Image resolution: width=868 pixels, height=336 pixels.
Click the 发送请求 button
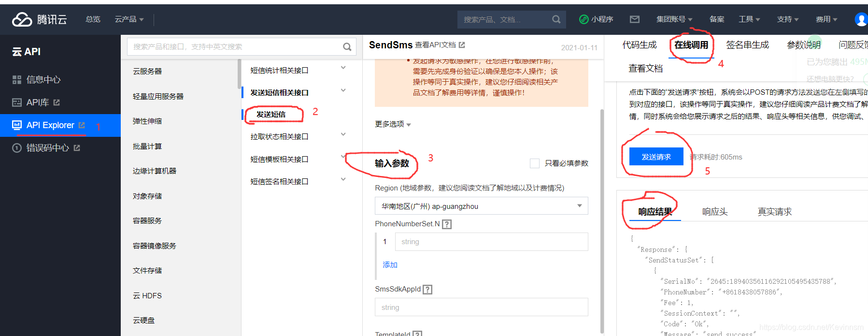[x=656, y=157]
